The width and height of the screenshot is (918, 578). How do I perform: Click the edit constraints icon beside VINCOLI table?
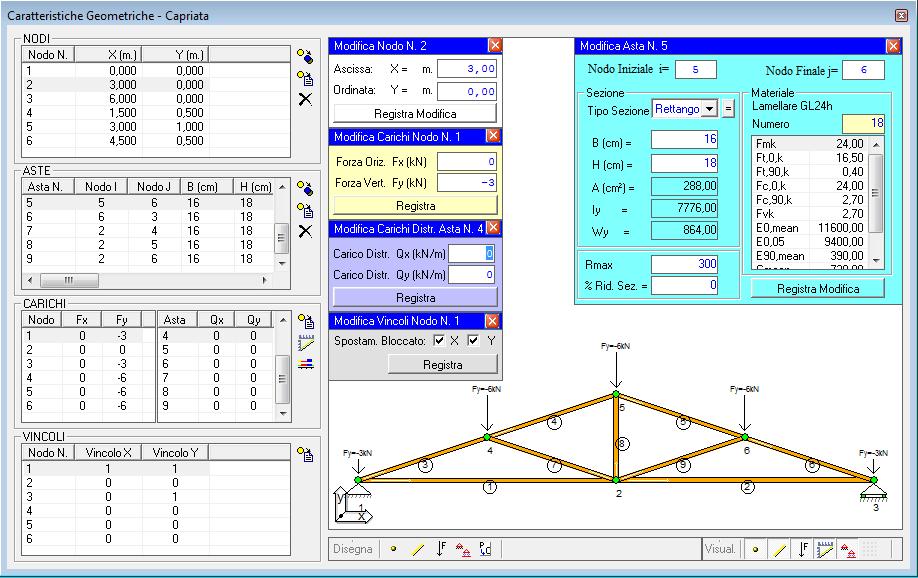tap(305, 454)
